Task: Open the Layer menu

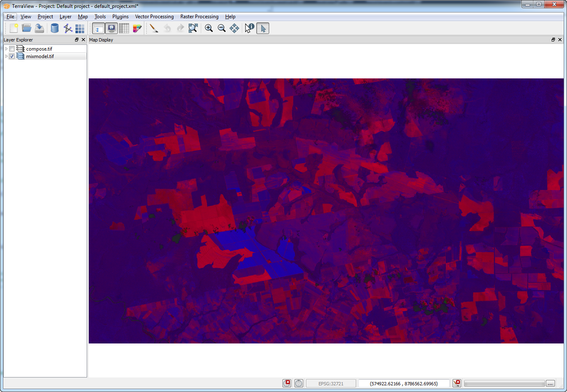Action: 66,17
